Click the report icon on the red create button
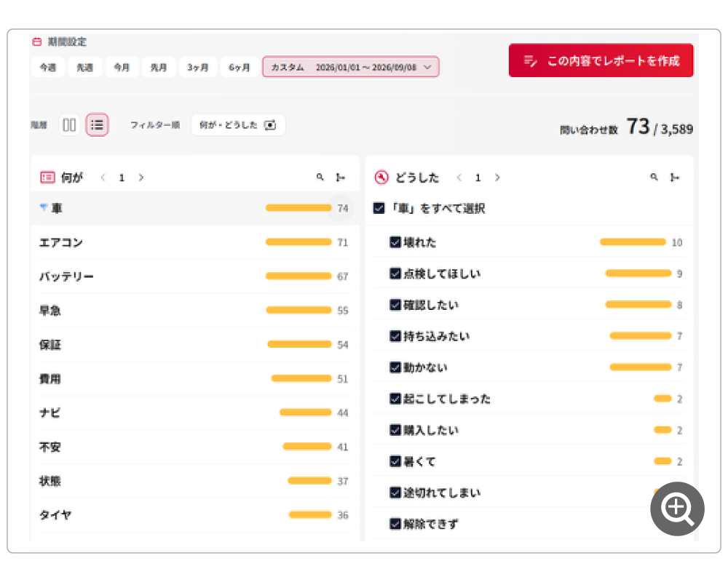The height and width of the screenshot is (582, 728). [x=530, y=61]
